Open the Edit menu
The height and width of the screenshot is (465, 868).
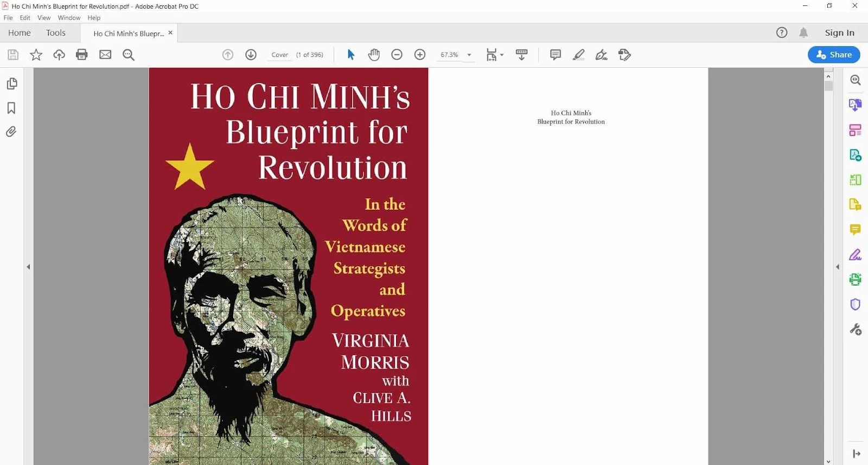click(x=25, y=18)
